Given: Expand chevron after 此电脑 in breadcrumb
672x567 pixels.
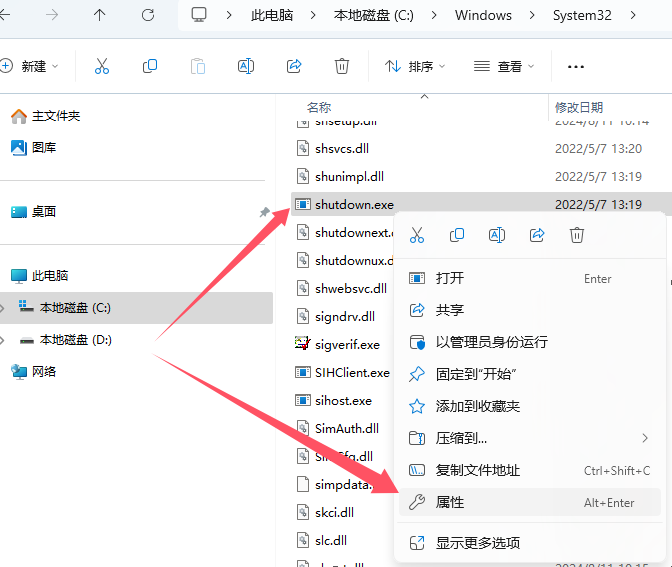Looking at the screenshot, I should click(313, 15).
